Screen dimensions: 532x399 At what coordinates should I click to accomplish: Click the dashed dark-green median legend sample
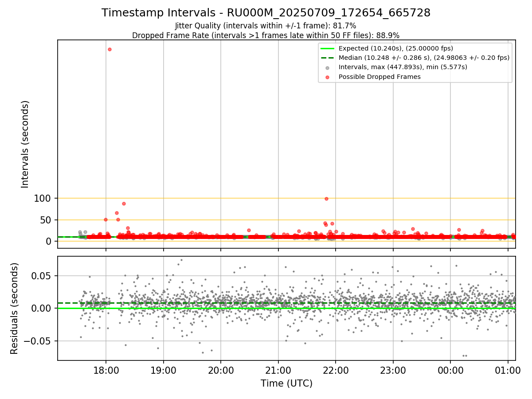[327, 58]
